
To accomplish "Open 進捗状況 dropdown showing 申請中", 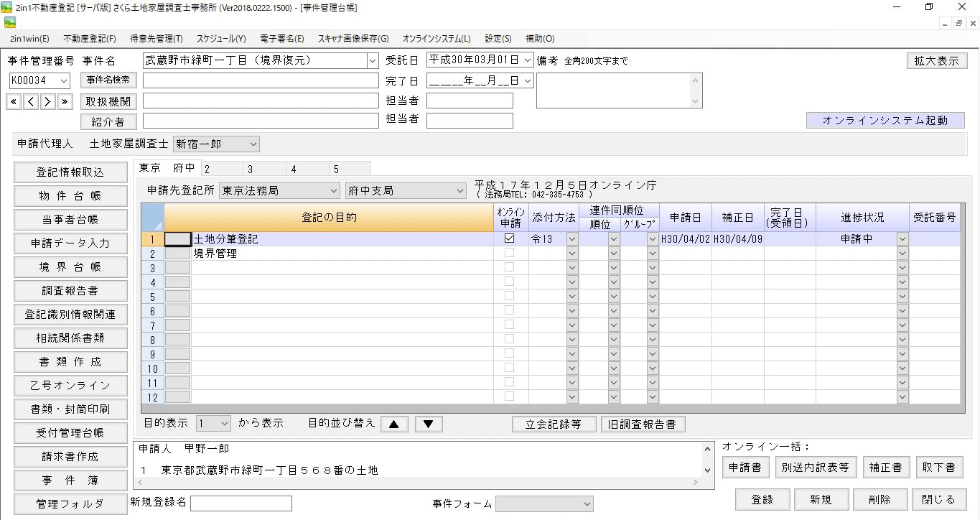I will coord(902,239).
